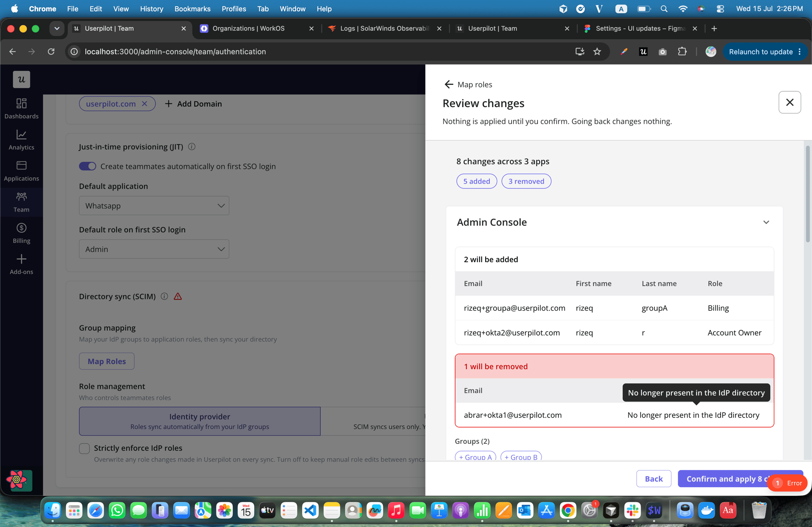Click Add Domain
This screenshot has width=812, height=527.
pyautogui.click(x=193, y=104)
